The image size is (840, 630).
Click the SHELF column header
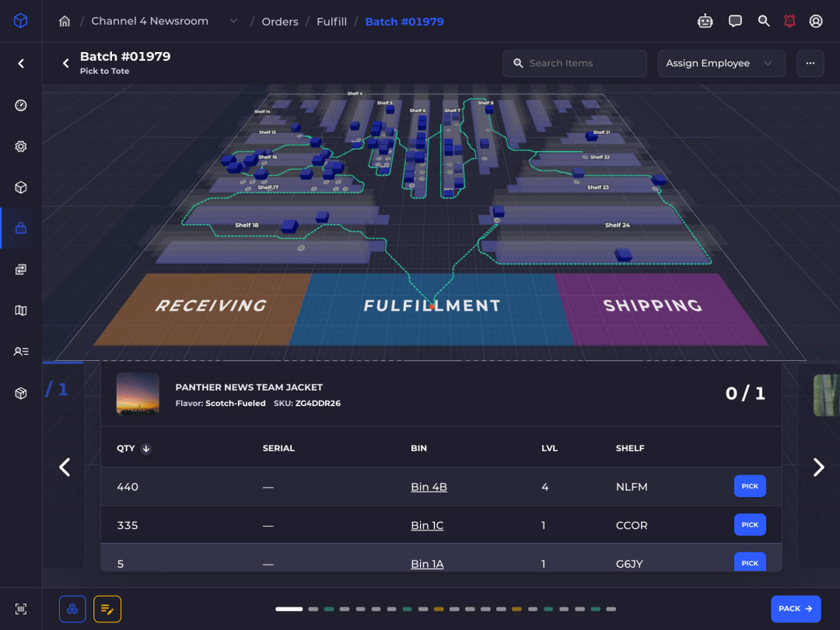630,449
